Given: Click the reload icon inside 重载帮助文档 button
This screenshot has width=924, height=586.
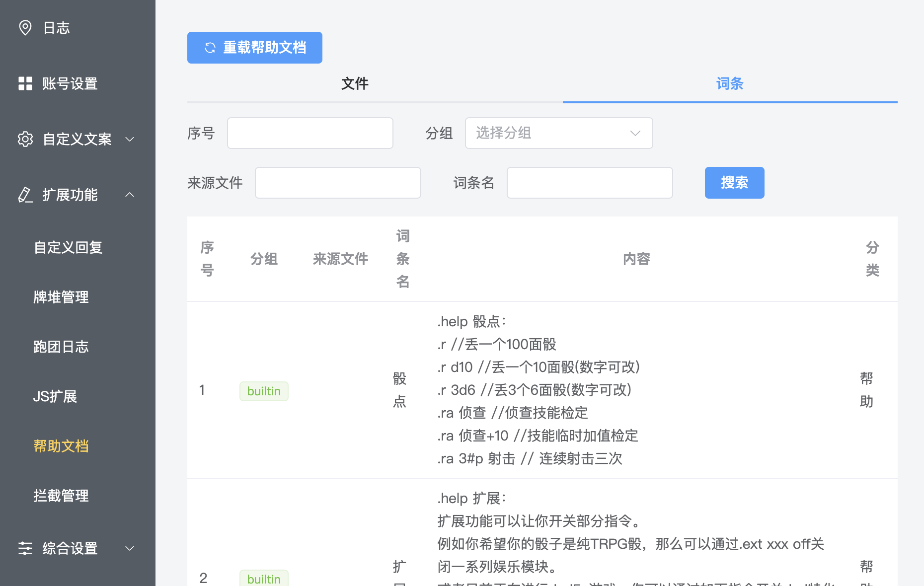Looking at the screenshot, I should 209,48.
